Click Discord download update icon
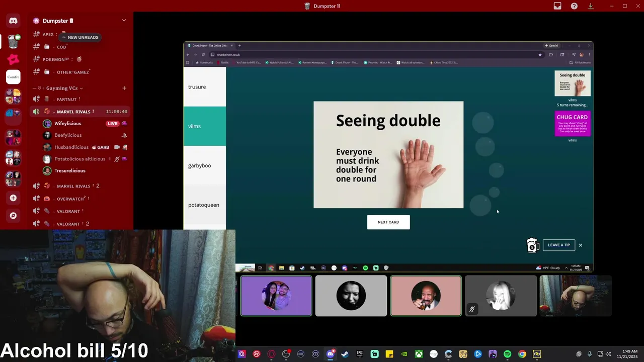The height and width of the screenshot is (362, 644). point(591,6)
